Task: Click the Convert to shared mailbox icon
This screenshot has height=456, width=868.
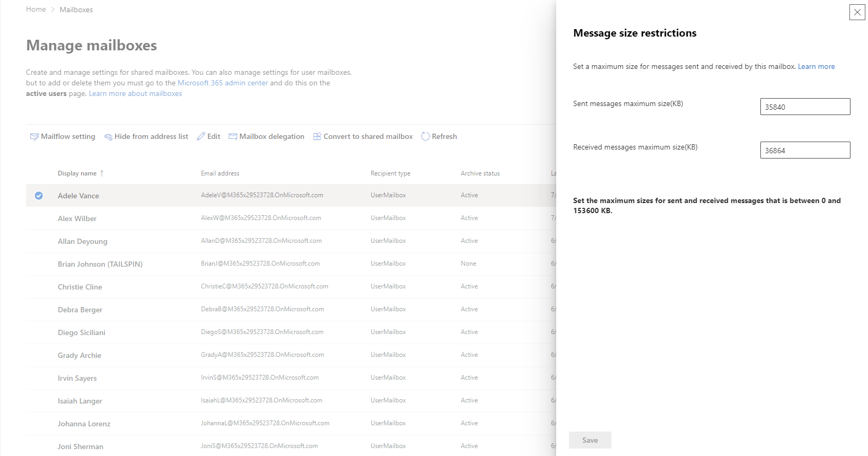Action: pos(317,137)
